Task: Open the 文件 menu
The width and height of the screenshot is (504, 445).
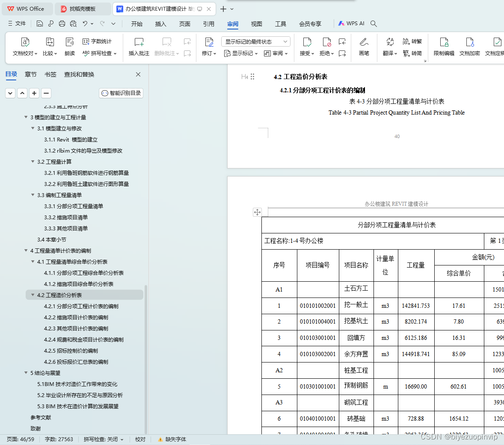Action: (x=17, y=24)
